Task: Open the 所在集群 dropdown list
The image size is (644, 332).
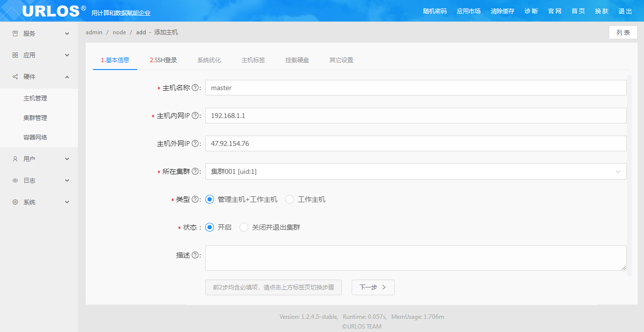Action: [x=415, y=171]
